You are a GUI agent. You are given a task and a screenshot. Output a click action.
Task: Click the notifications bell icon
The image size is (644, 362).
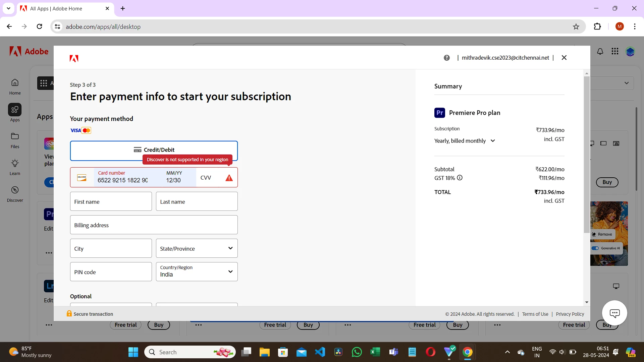click(600, 52)
